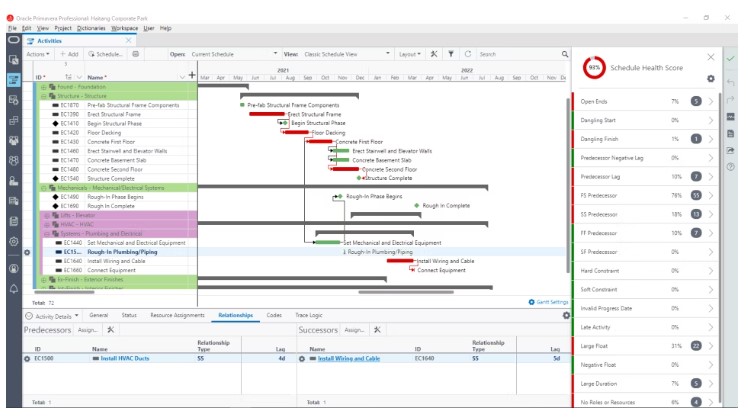
Task: Open the File menu
Action: (12, 28)
